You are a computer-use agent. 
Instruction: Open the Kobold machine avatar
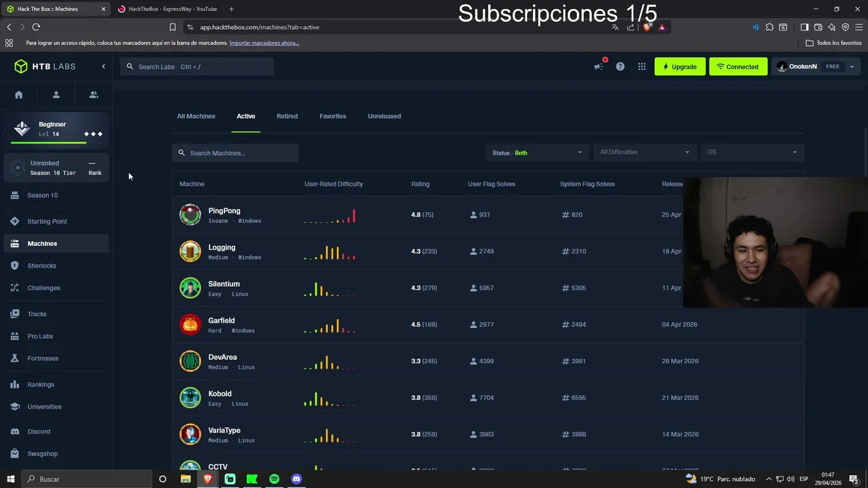pyautogui.click(x=190, y=398)
